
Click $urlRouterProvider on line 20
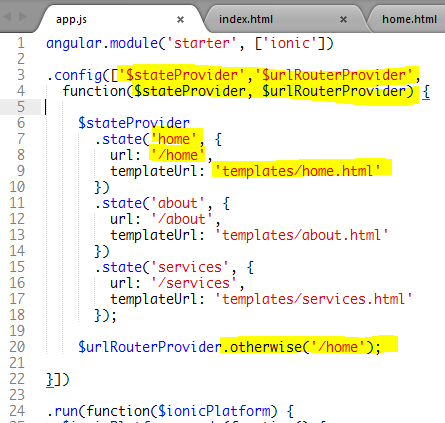150,347
